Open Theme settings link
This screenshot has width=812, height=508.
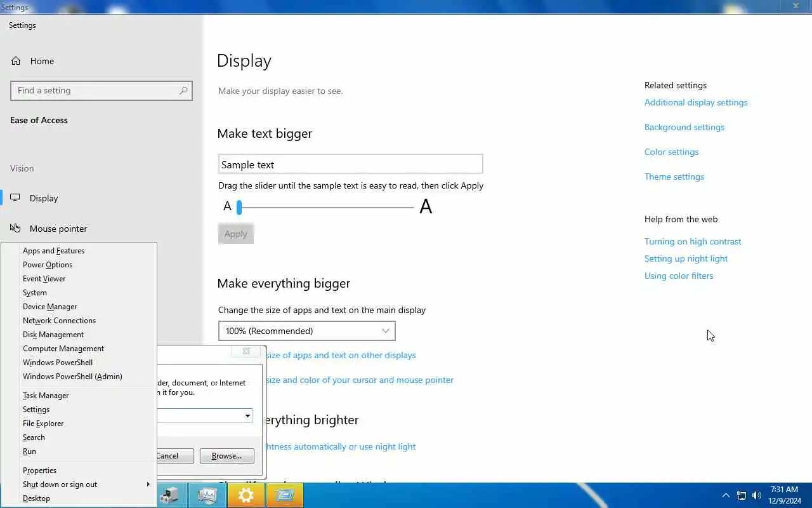click(674, 177)
